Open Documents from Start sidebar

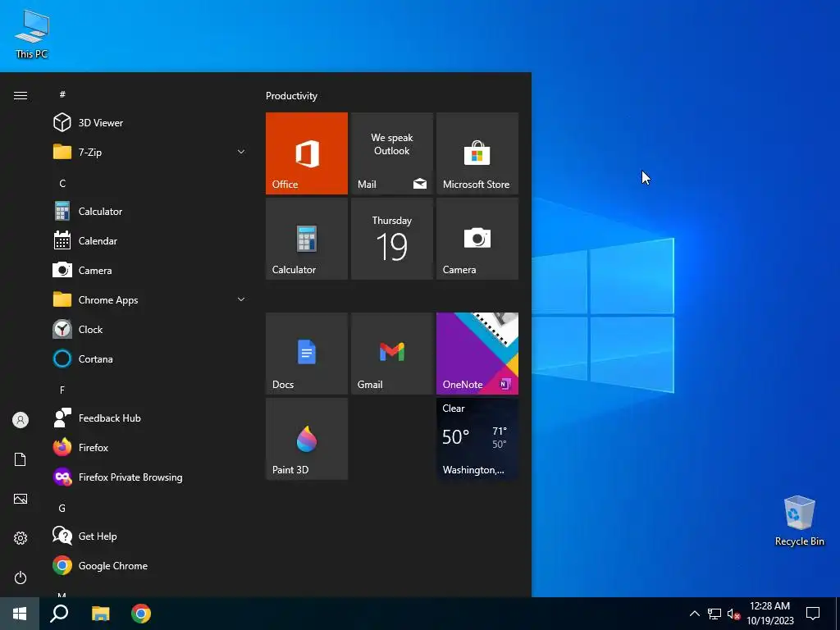pos(21,459)
